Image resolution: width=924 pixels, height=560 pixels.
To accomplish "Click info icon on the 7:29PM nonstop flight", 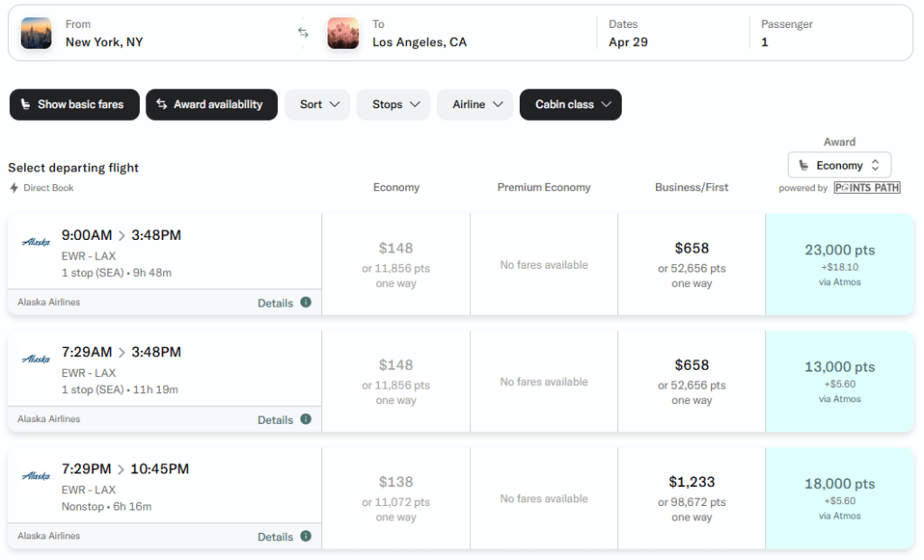I will click(x=306, y=536).
